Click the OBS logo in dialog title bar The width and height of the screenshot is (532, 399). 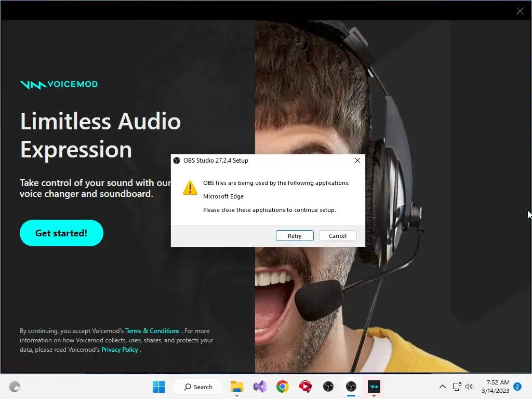pyautogui.click(x=177, y=161)
